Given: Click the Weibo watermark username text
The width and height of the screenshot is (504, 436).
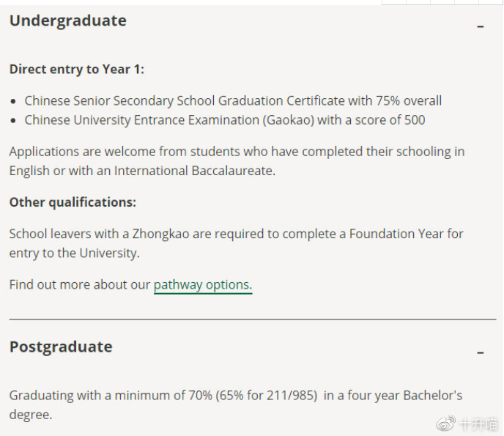Looking at the screenshot, I should (478, 424).
